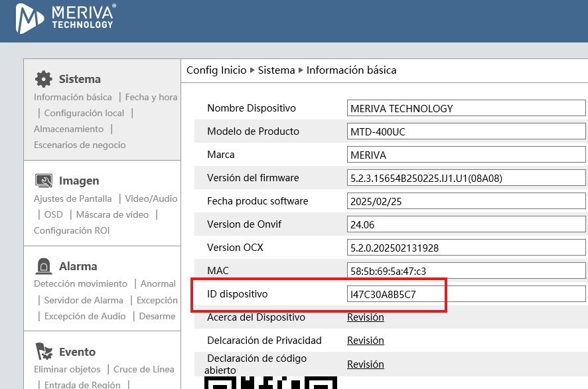Open Servidor de Alarma
The height and width of the screenshot is (389, 588).
pyautogui.click(x=84, y=300)
